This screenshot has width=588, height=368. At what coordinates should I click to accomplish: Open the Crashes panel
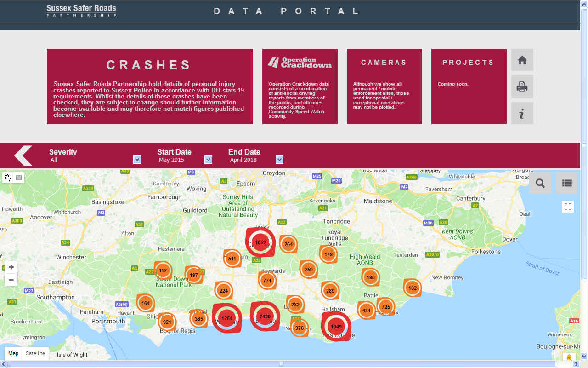coord(150,86)
